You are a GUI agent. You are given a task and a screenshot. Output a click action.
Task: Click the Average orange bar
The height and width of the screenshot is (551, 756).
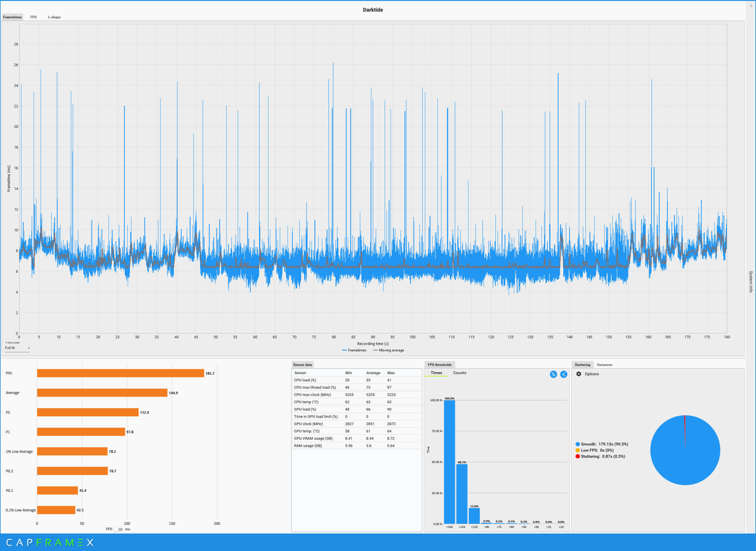click(x=102, y=393)
